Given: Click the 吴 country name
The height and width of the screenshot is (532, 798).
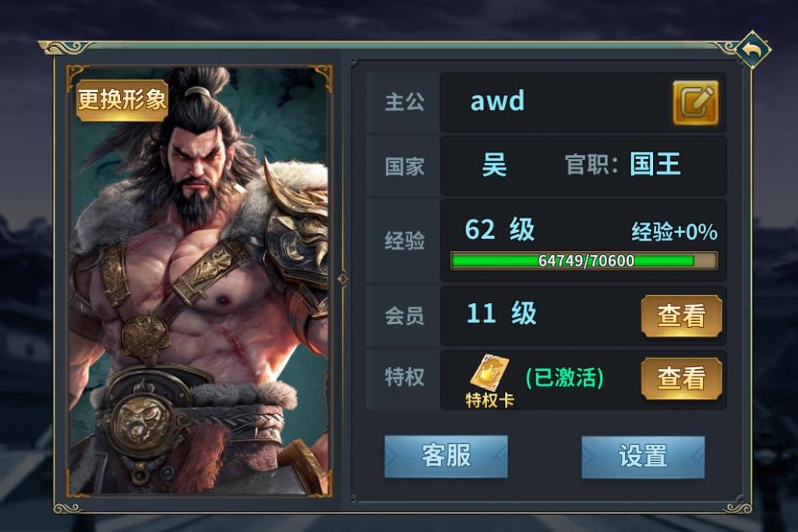Looking at the screenshot, I should (x=494, y=165).
